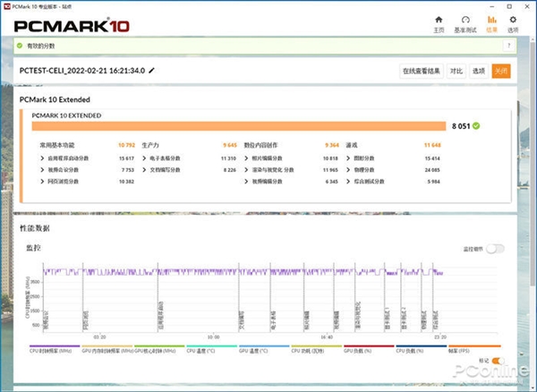537x392 pixels.
Task: Expand 渲染与视觉化分数 row
Action: [x=246, y=170]
